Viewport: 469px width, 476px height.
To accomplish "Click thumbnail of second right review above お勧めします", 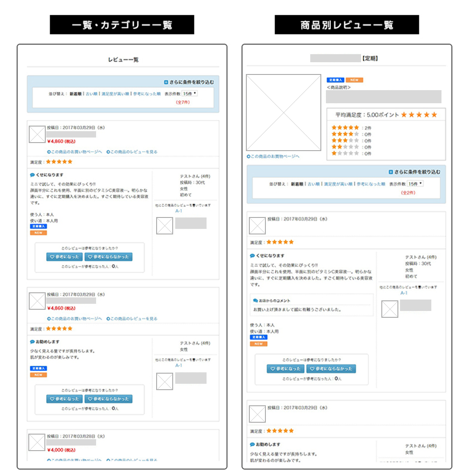I will (257, 414).
